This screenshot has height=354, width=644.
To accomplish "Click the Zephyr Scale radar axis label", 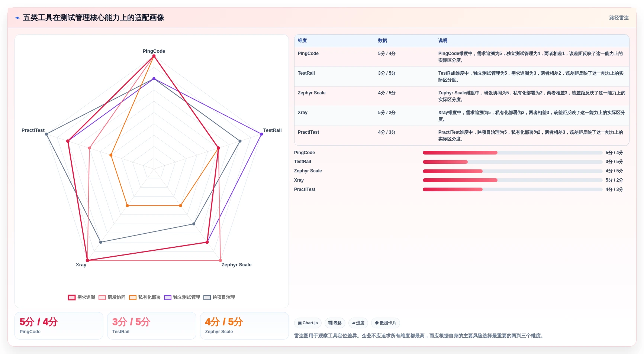I will (x=236, y=265).
